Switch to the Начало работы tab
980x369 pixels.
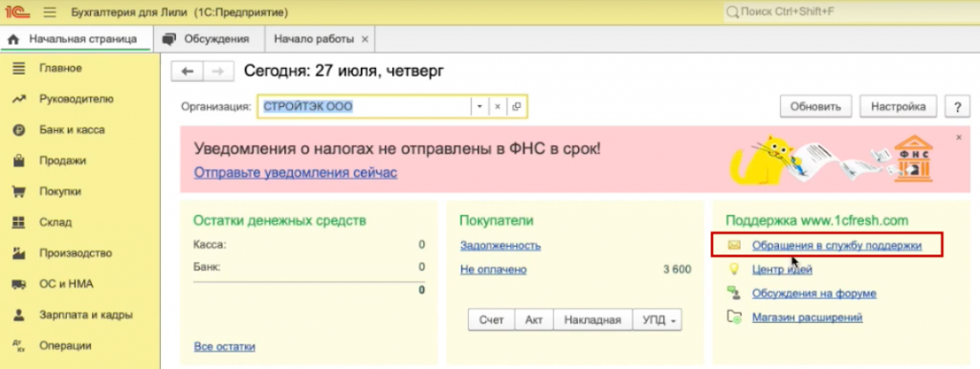[321, 38]
